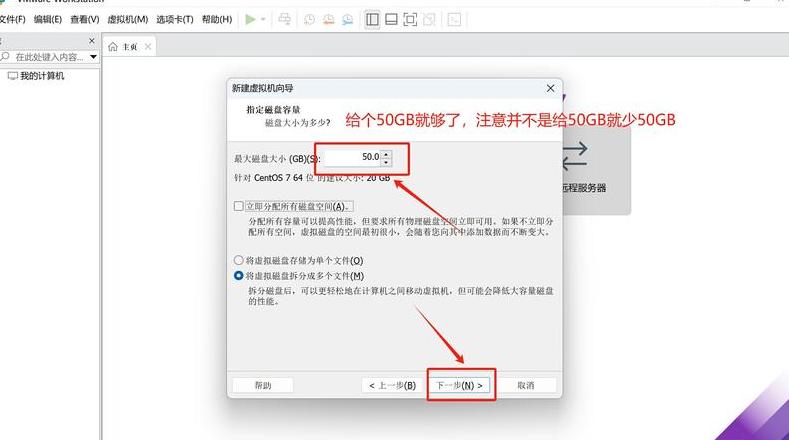Close the library side panel

(92, 41)
